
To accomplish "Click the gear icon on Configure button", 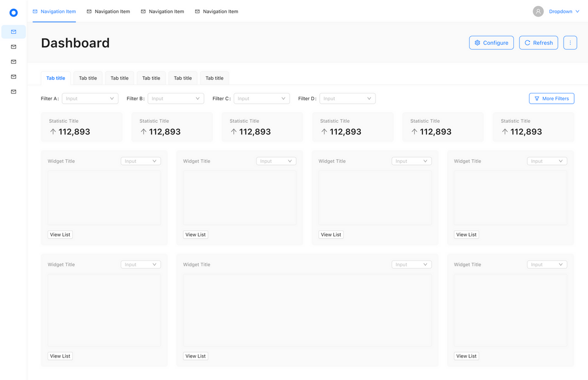I will click(477, 42).
